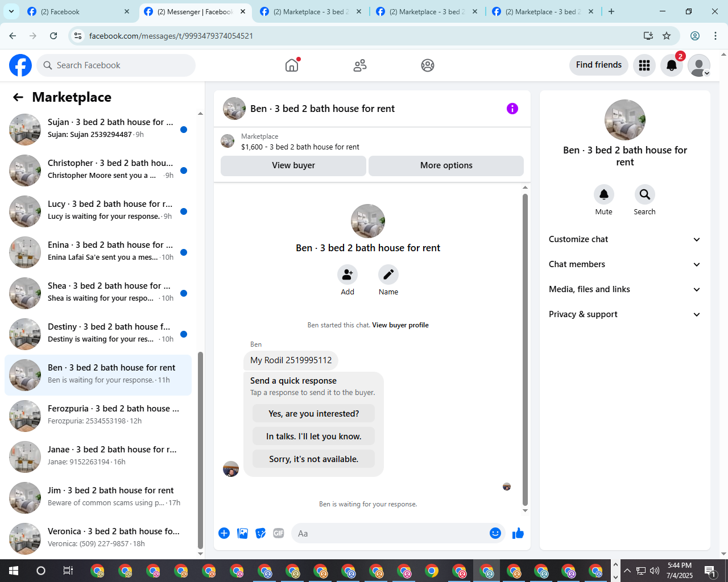The image size is (728, 582).
Task: Send quick reply 'Sorry, it's not available.'
Action: pos(314,459)
